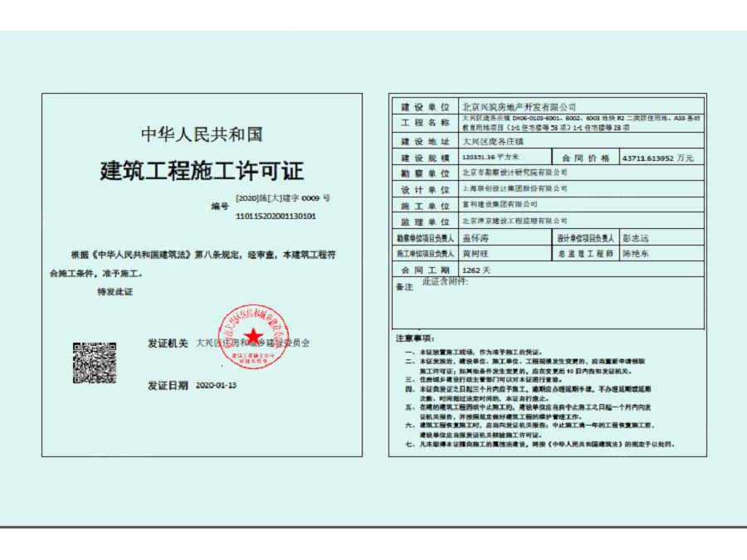Image resolution: width=747 pixels, height=560 pixels.
Task: Click the 勘察单位 label cell
Action: pyautogui.click(x=425, y=173)
